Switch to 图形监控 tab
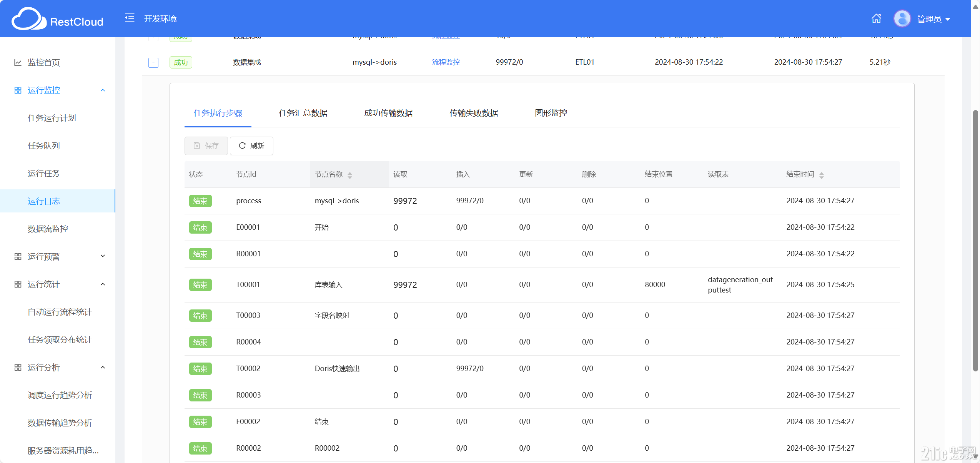 pos(551,113)
